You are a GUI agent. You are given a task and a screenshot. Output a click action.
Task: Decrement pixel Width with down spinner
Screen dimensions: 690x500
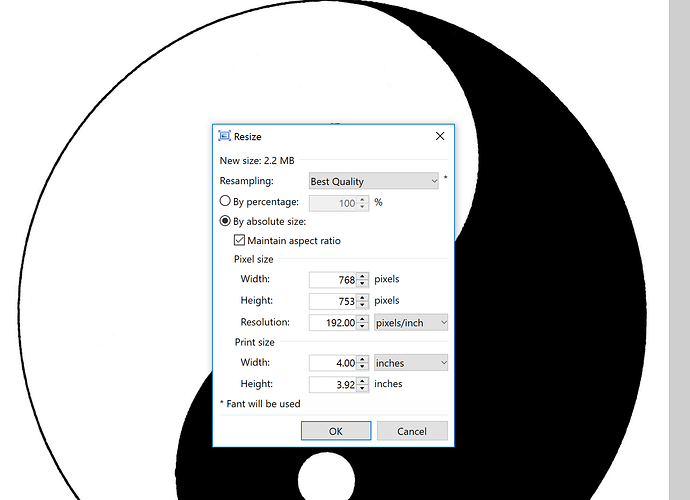point(363,283)
